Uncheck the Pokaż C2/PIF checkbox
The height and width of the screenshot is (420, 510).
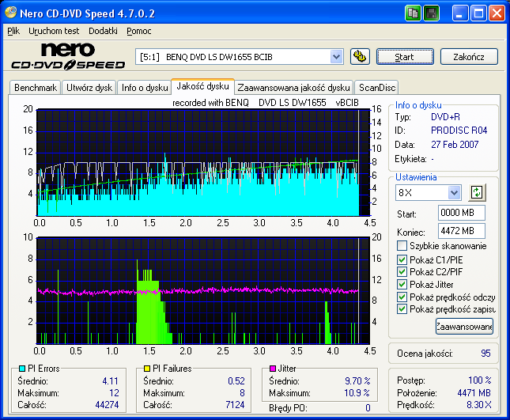pos(402,271)
